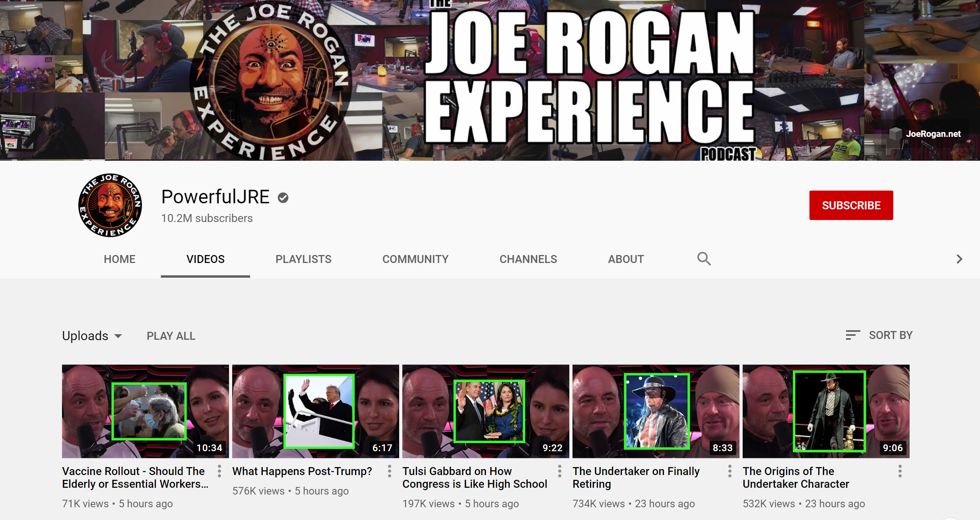Go to the Community tab

[x=415, y=259]
